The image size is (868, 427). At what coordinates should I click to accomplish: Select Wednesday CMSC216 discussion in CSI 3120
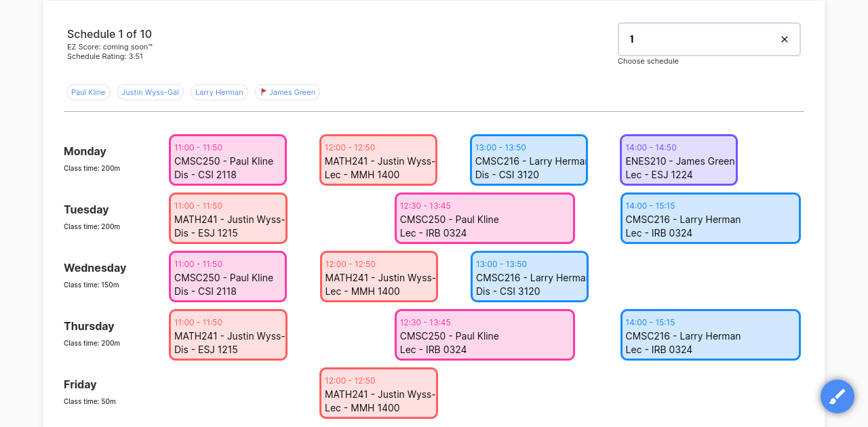pyautogui.click(x=530, y=277)
